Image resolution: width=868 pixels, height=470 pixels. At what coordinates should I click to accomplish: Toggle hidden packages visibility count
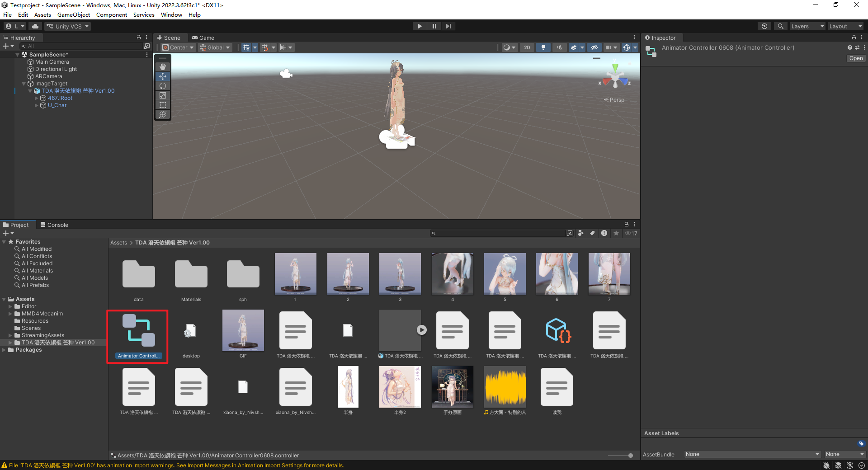pos(631,233)
